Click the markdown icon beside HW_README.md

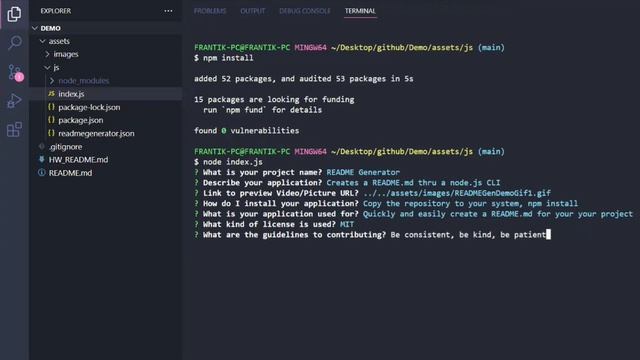pos(42,159)
